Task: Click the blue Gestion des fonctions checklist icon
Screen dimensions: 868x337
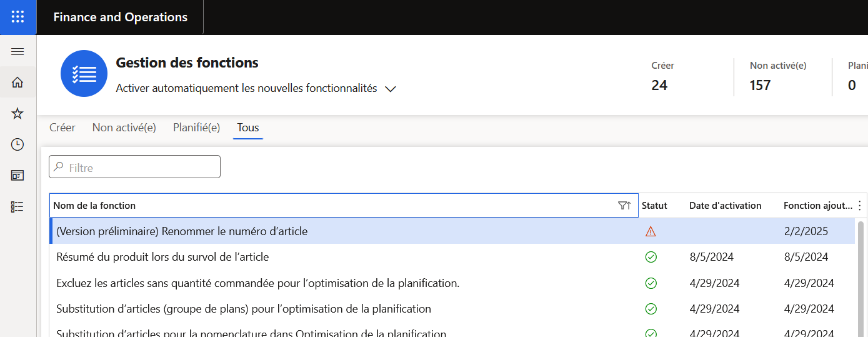Action: [x=84, y=74]
